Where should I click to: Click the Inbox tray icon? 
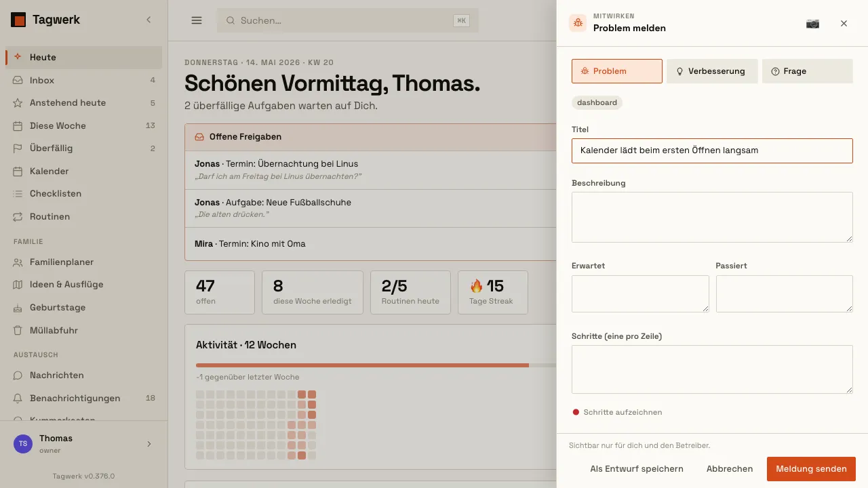[18, 80]
